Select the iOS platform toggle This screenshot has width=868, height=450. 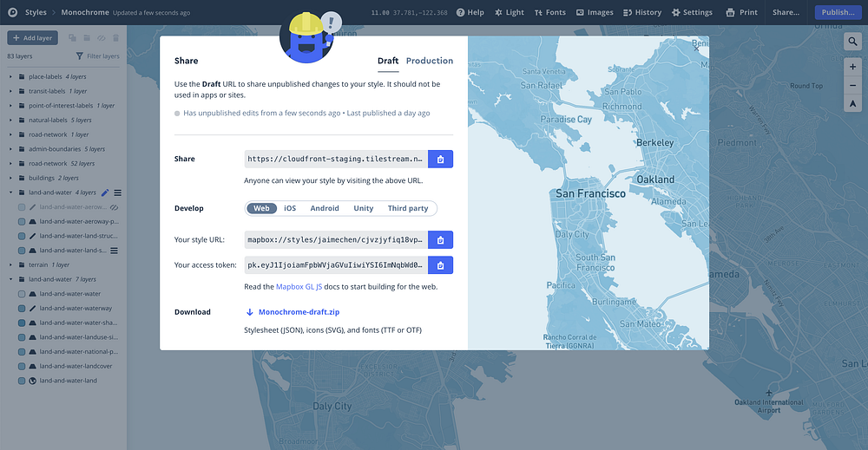pos(290,208)
